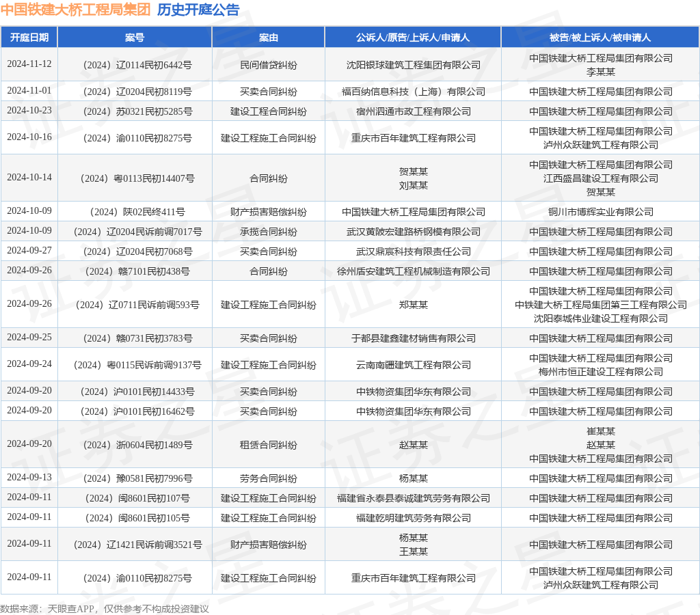This screenshot has height=615, width=700.
Task: Click plaintiff 武汉黄陂宏建路桥钢模有限公司
Action: coord(414,232)
